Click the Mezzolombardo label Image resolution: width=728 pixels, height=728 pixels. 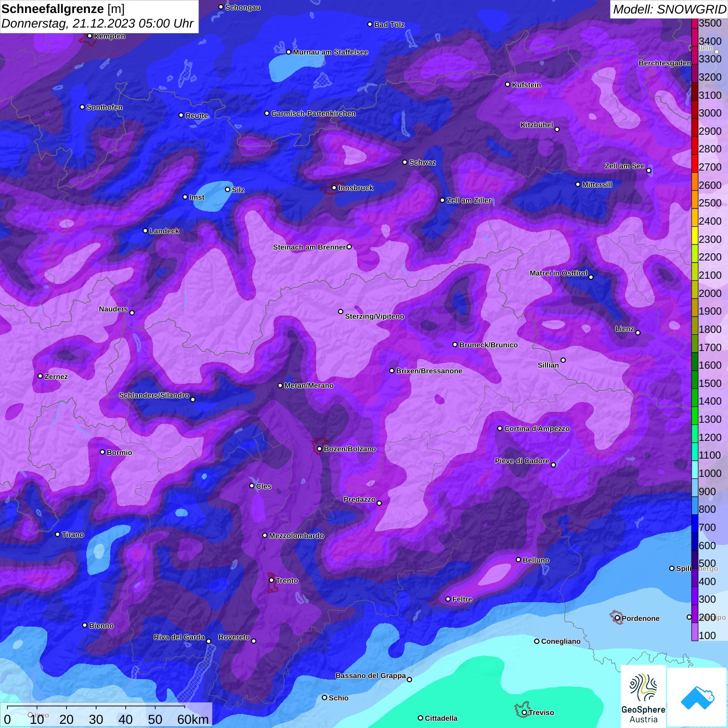coord(296,536)
